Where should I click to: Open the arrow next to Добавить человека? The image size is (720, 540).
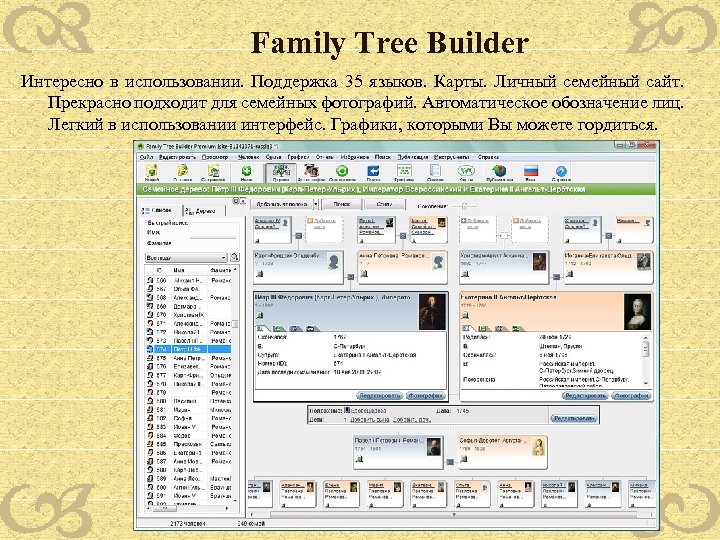316,204
